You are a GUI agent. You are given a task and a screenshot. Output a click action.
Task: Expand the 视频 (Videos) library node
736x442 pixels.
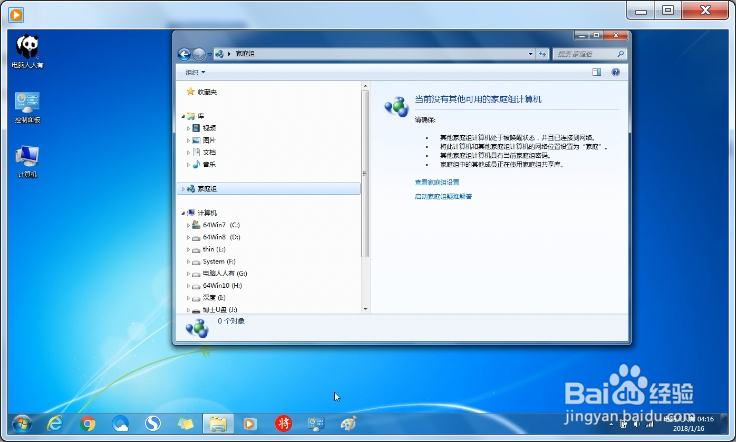tap(188, 128)
